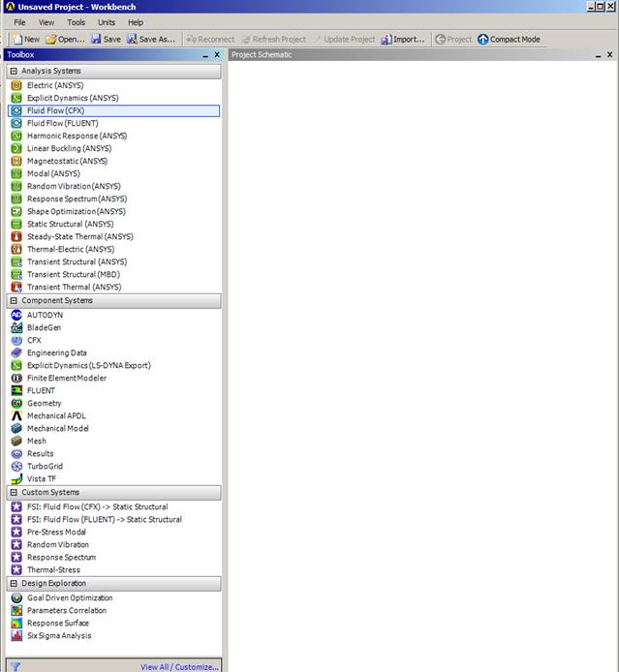Collapse the Design Exploration section
The width and height of the screenshot is (619, 672).
click(x=14, y=583)
